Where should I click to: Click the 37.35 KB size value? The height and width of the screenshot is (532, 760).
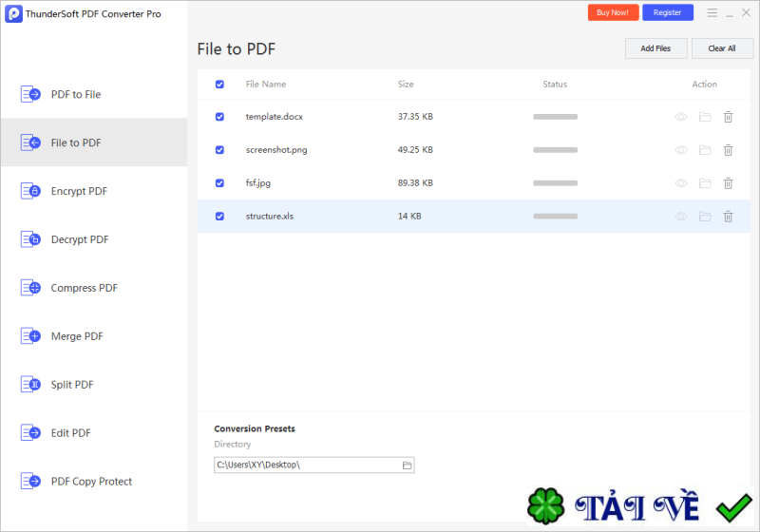click(x=415, y=117)
